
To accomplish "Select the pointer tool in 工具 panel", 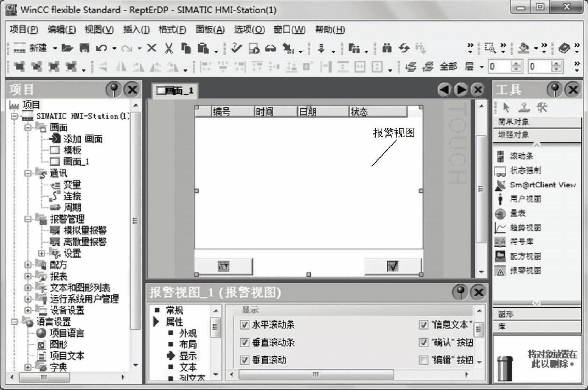I will coord(506,107).
